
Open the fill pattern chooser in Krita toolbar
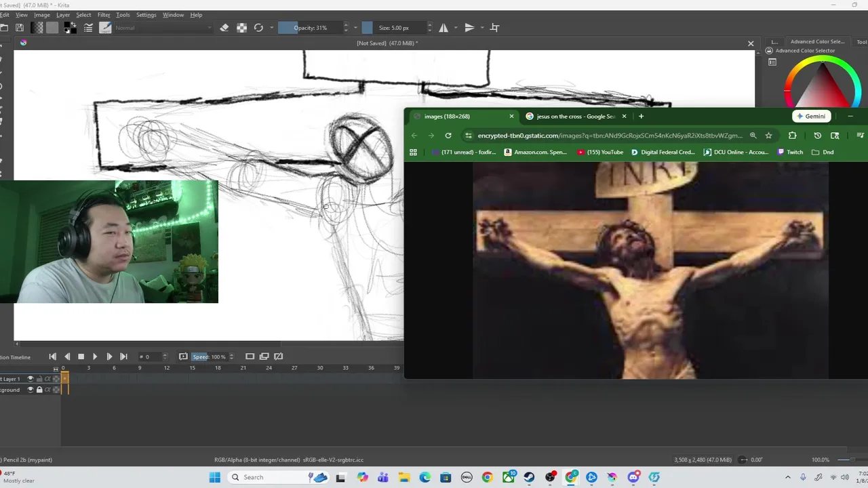coord(52,28)
